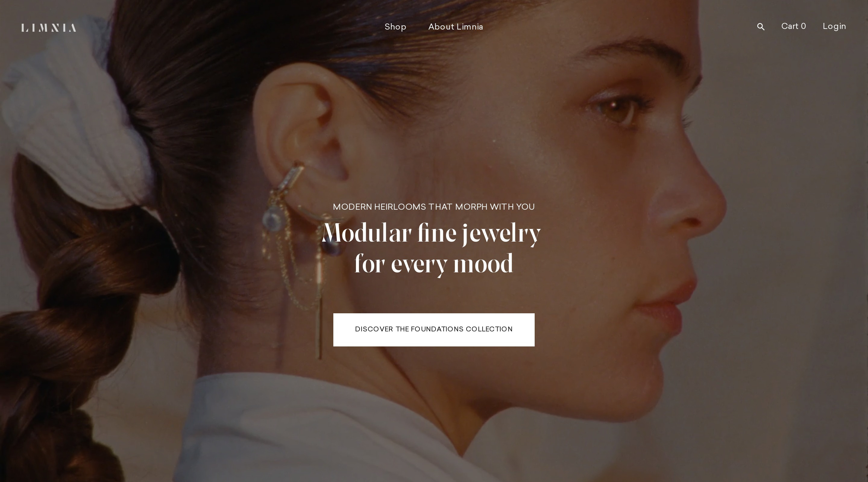The image size is (868, 482).
Task: Click Discover the Foundations Collection button
Action: coord(434,330)
